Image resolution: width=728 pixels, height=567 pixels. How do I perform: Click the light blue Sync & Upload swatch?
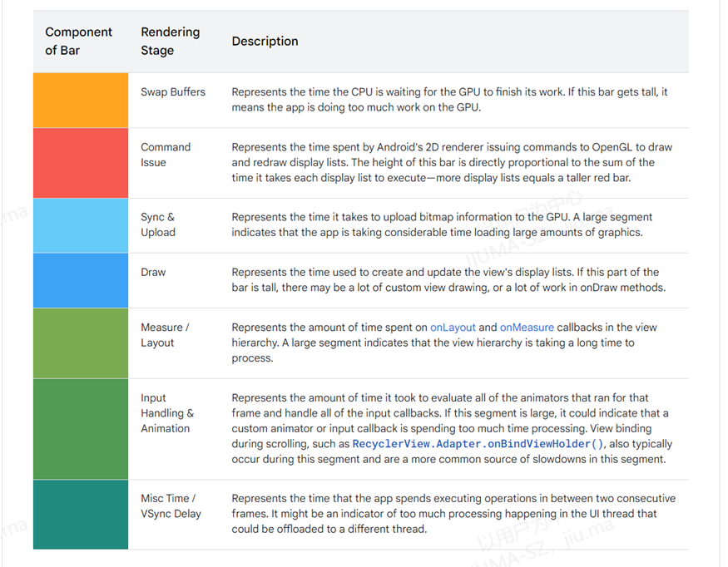pos(81,225)
